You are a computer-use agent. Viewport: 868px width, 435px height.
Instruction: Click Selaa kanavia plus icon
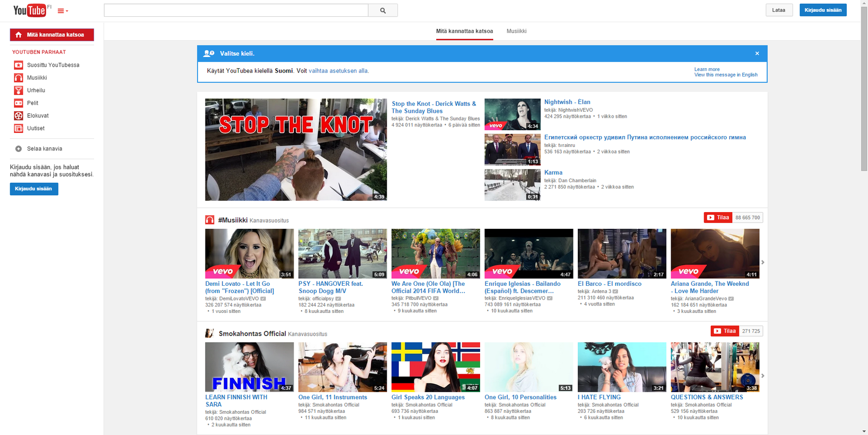click(x=18, y=149)
